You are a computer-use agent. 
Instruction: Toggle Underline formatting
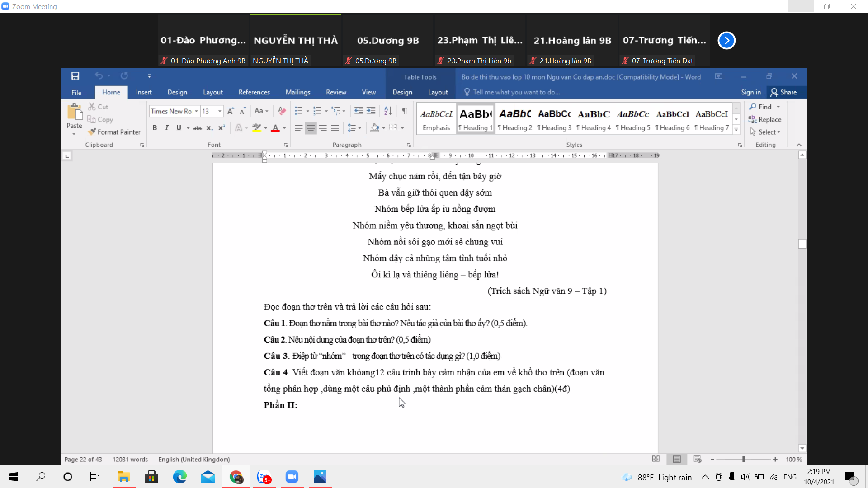point(179,128)
